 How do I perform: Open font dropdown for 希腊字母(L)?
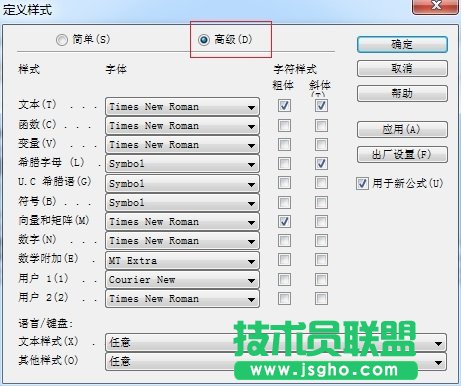182,164
